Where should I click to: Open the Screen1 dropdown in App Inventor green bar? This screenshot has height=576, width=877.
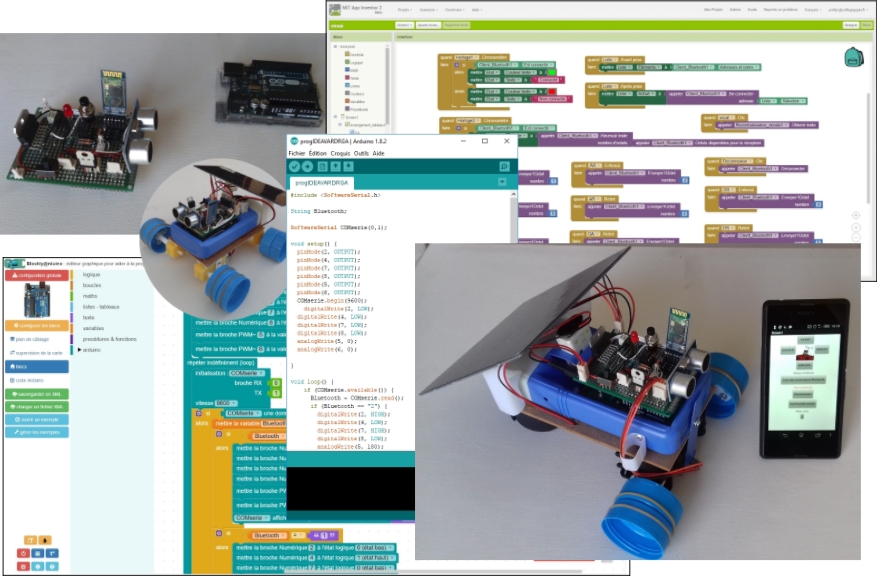[x=404, y=25]
